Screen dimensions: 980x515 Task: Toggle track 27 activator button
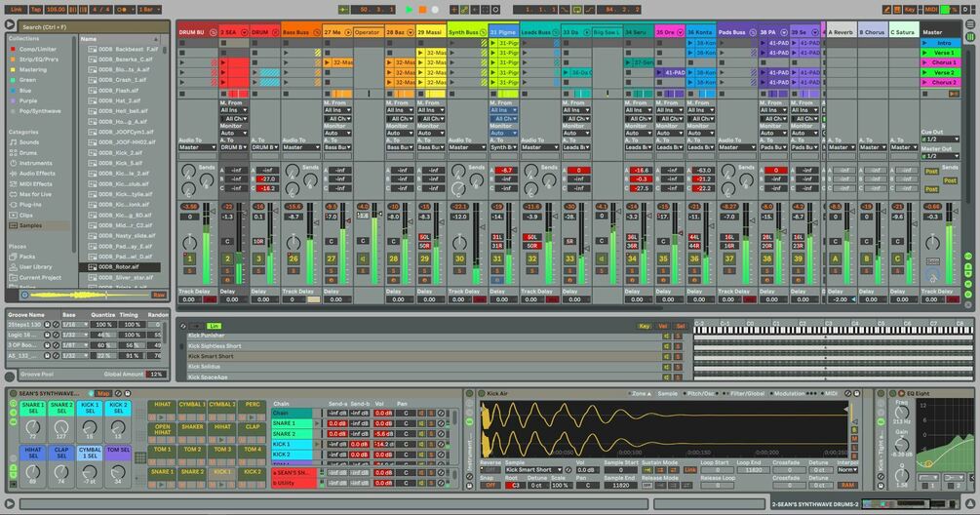(332, 258)
